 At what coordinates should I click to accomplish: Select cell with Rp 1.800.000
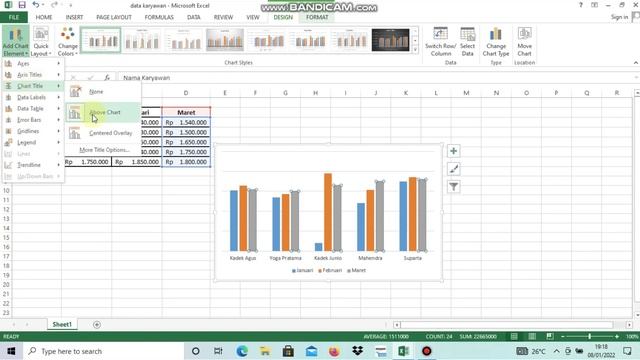point(186,162)
